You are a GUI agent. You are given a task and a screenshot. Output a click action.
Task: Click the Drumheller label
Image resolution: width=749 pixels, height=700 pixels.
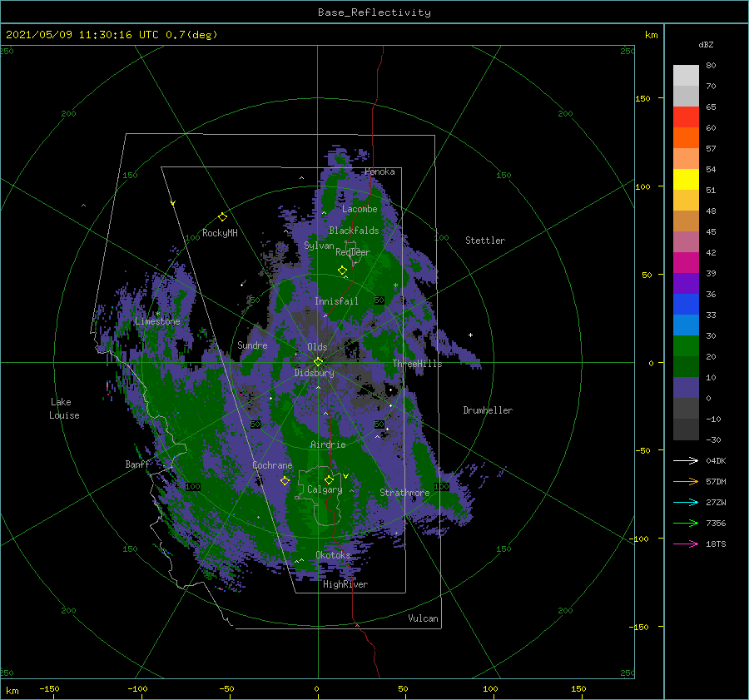(488, 410)
